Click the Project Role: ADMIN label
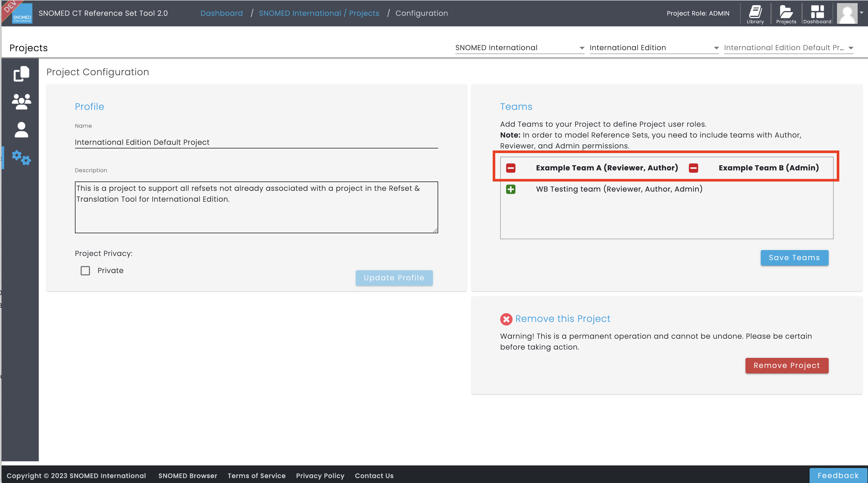Viewport: 868px width, 483px height. click(x=698, y=13)
